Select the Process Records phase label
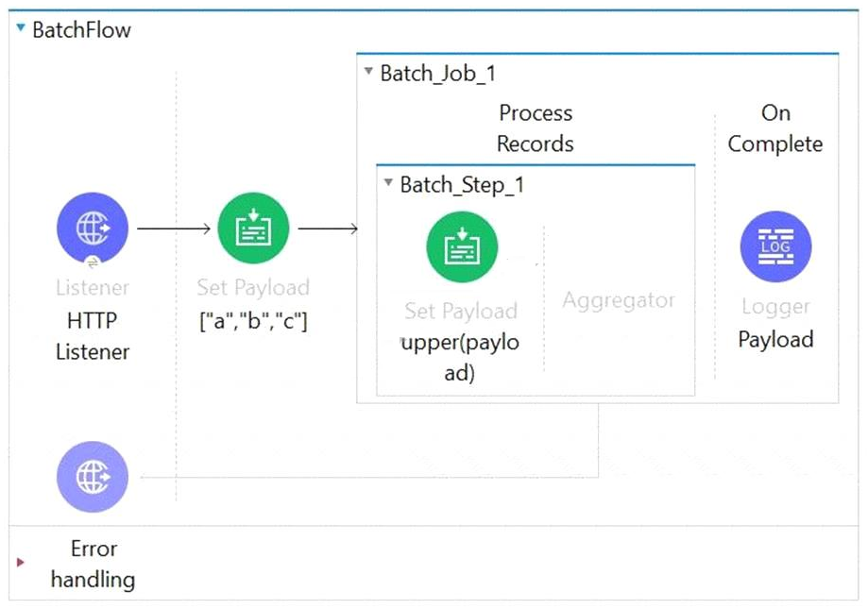Image resolution: width=868 pixels, height=609 pixels. (536, 128)
